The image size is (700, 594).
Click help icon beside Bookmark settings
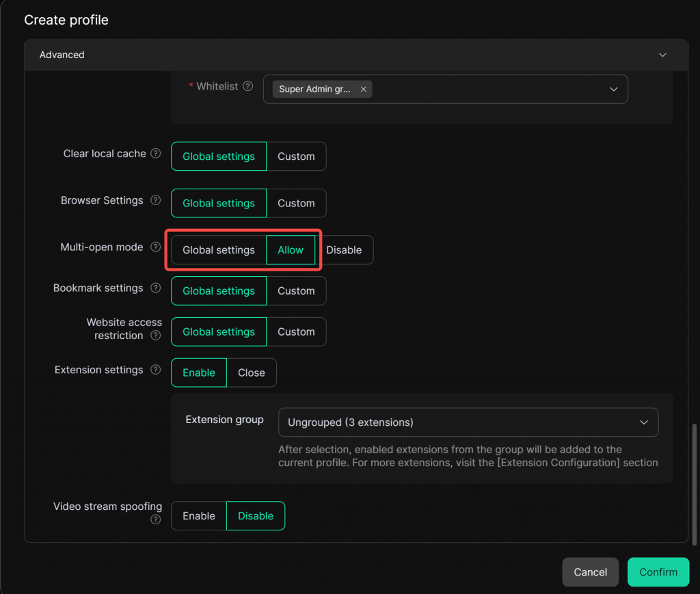pos(156,288)
